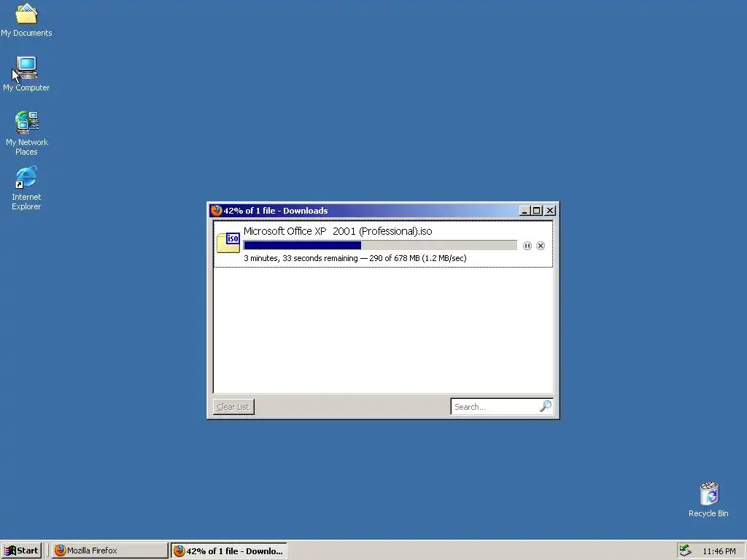Screen dimensions: 747x560
Task: Select the Microsoft Office XP 2001 (Professional).iso filename
Action: [338, 231]
